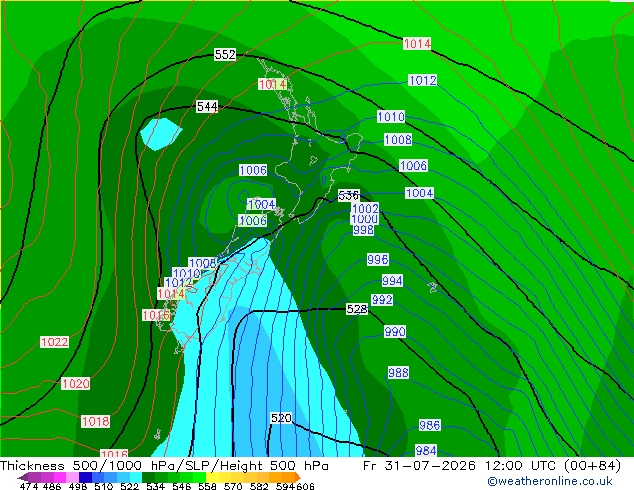Click the 582 legend value
The image size is (634, 490).
259,486
